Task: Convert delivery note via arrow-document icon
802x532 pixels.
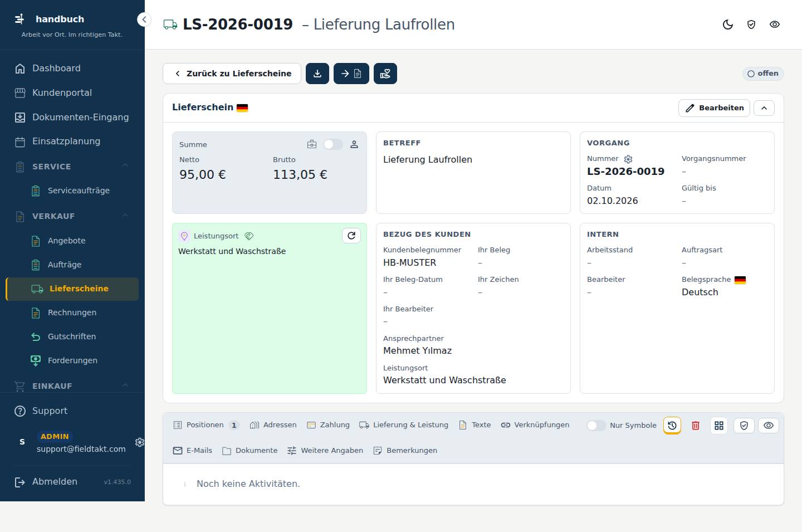Action: 351,74
